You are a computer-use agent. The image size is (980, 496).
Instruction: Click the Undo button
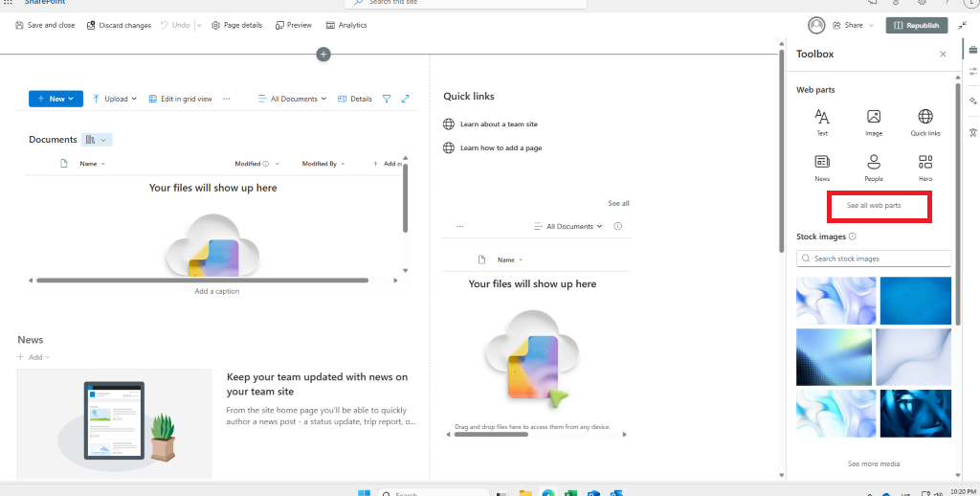tap(175, 25)
